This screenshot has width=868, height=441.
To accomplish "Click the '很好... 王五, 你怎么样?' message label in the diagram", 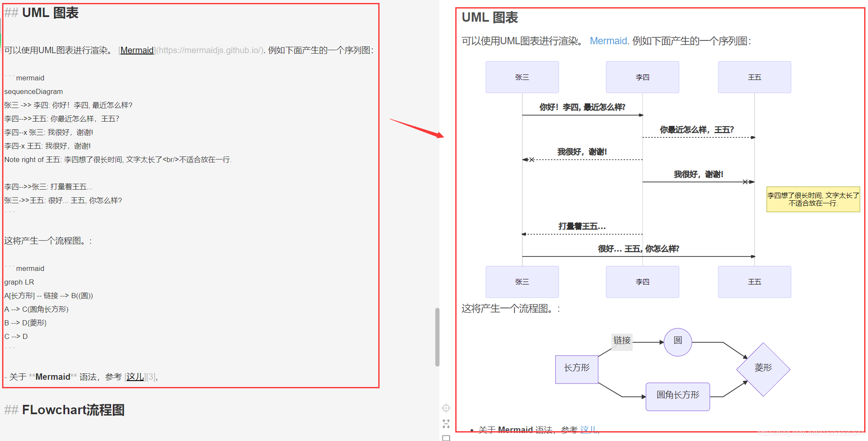I will coord(639,249).
